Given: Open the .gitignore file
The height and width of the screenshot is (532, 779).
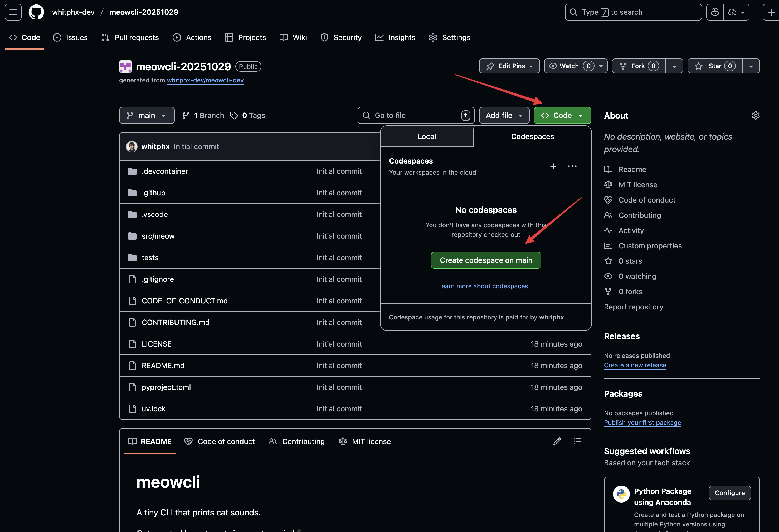Looking at the screenshot, I should pos(158,279).
